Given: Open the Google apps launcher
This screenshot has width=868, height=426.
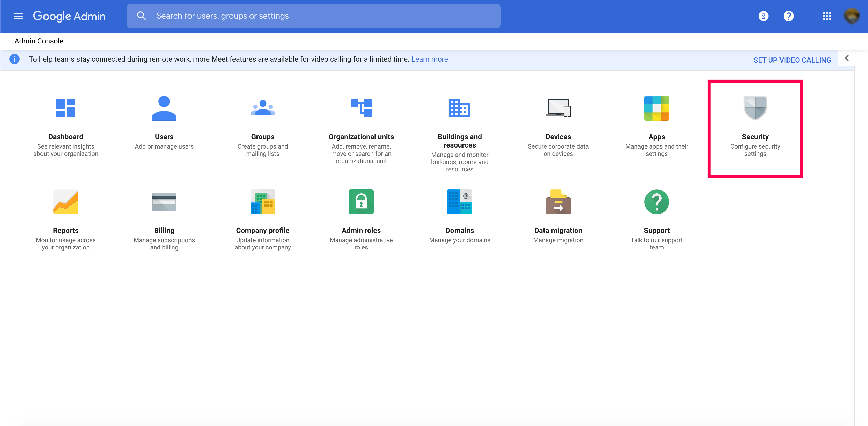Looking at the screenshot, I should pos(827,16).
